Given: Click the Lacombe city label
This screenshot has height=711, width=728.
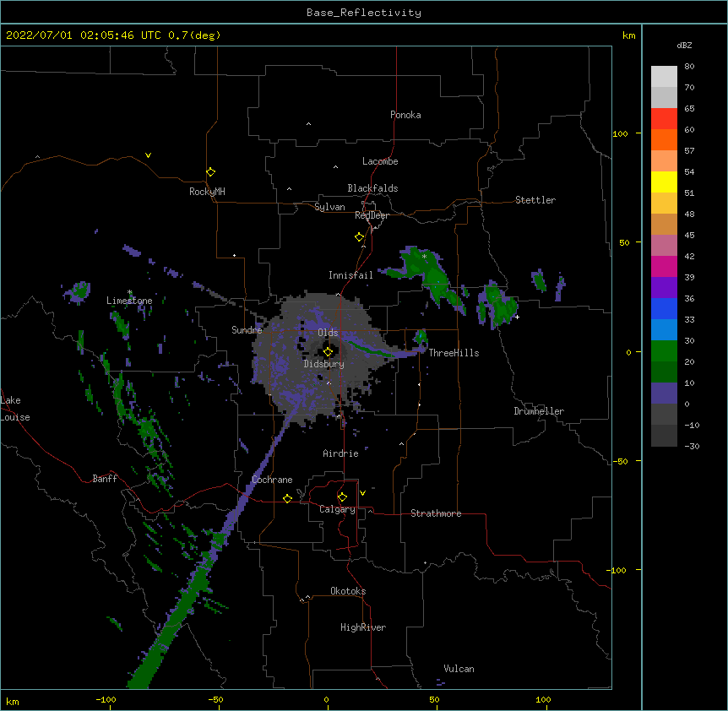Looking at the screenshot, I should click(380, 161).
